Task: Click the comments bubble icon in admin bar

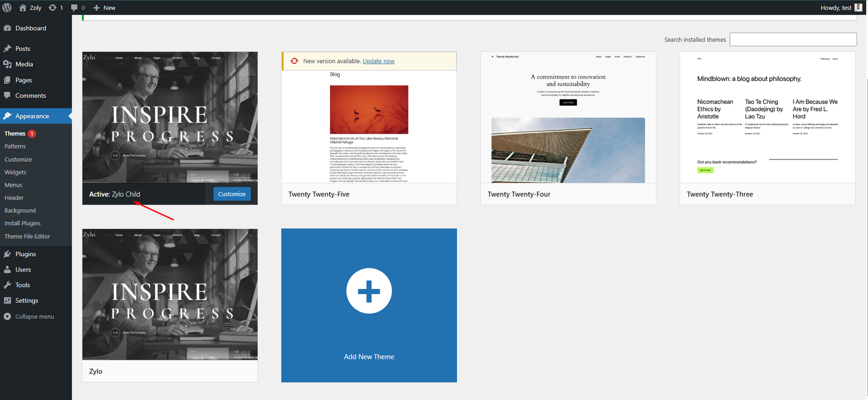Action: point(74,8)
